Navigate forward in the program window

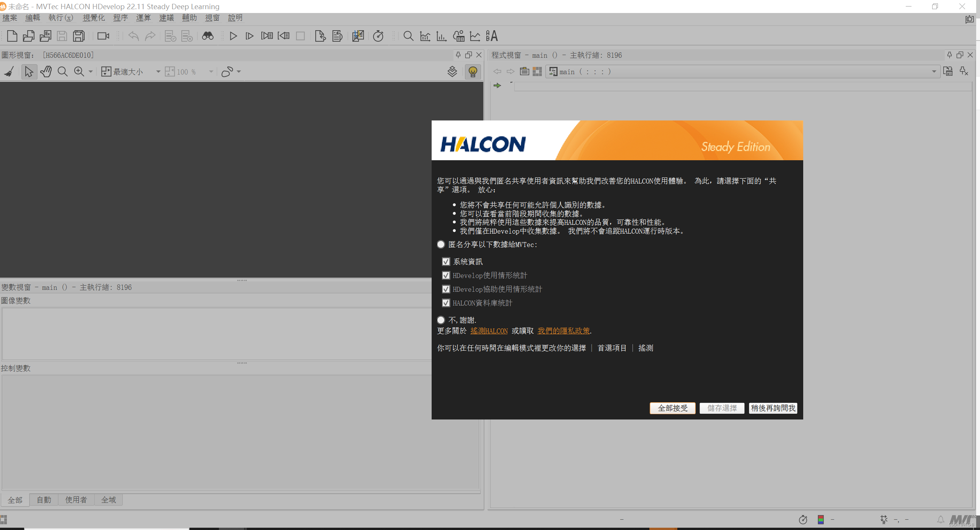(x=510, y=72)
